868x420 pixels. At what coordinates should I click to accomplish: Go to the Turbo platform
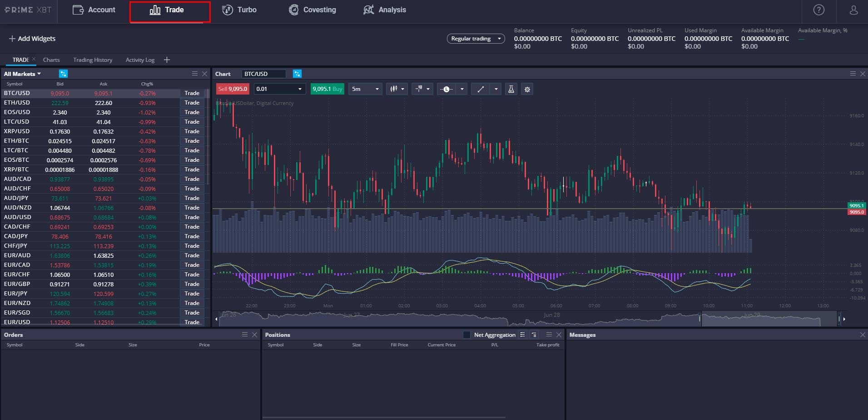[x=239, y=10]
